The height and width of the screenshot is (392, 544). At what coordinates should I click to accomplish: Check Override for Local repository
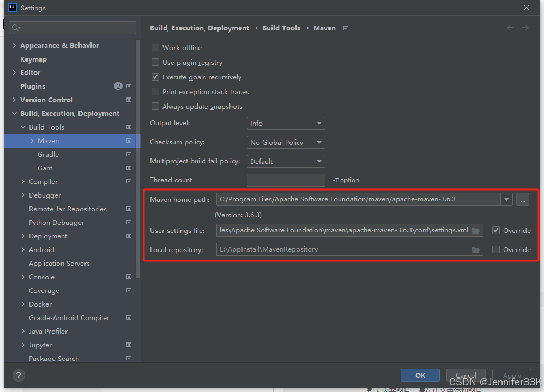pos(496,249)
